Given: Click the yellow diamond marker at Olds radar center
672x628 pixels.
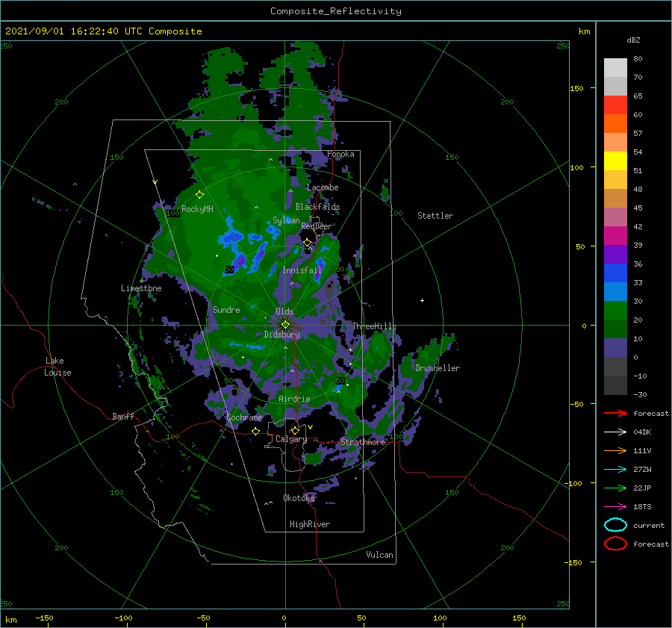Looking at the screenshot, I should pos(285,325).
